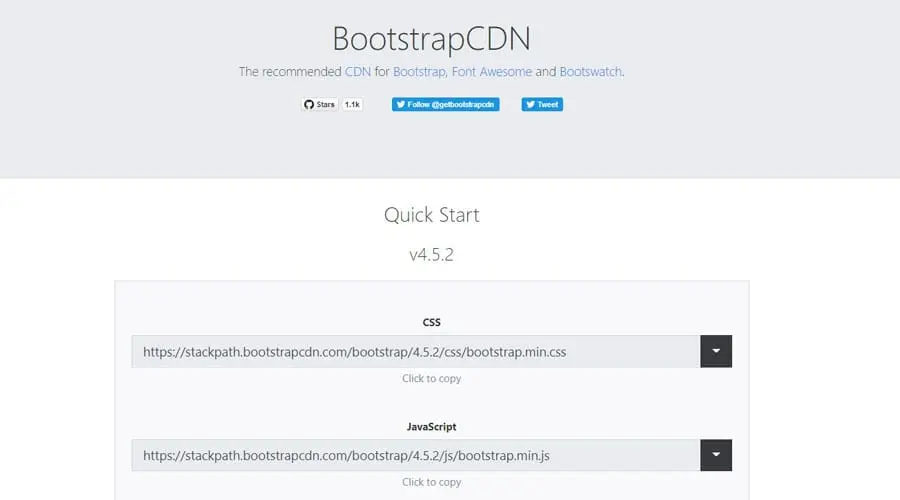Click the Tweet button
The width and height of the screenshot is (900, 500).
tap(542, 104)
